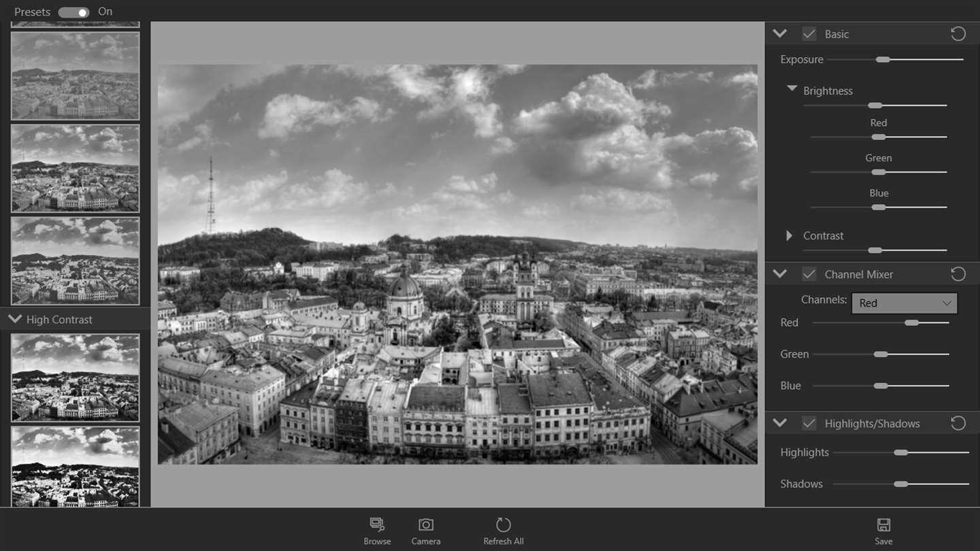The image size is (980, 551).
Task: Open the Camera capture icon
Action: pyautogui.click(x=426, y=524)
